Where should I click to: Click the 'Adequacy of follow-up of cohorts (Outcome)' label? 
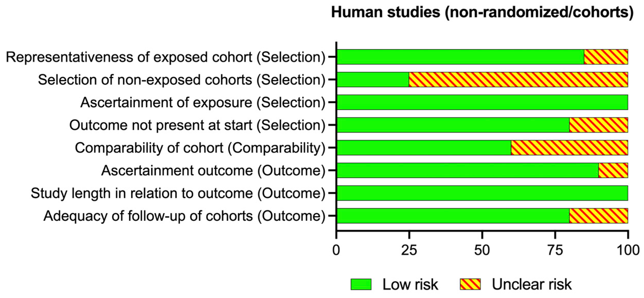pos(184,216)
